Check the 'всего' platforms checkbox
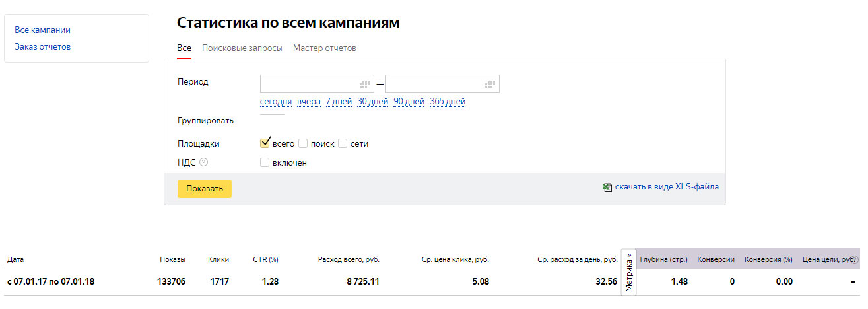 [265, 143]
